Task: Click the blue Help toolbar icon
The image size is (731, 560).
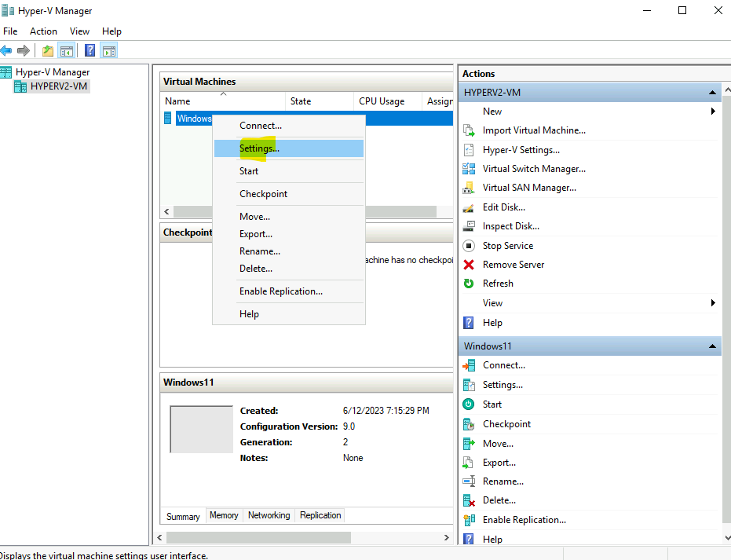Action: coord(90,50)
